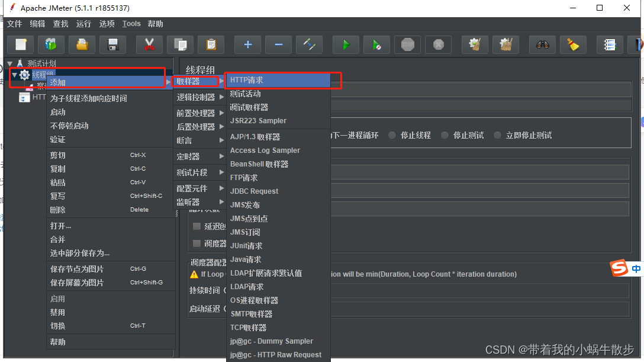Click the New test plan toolbar icon
This screenshot has height=362, width=644.
click(21, 44)
